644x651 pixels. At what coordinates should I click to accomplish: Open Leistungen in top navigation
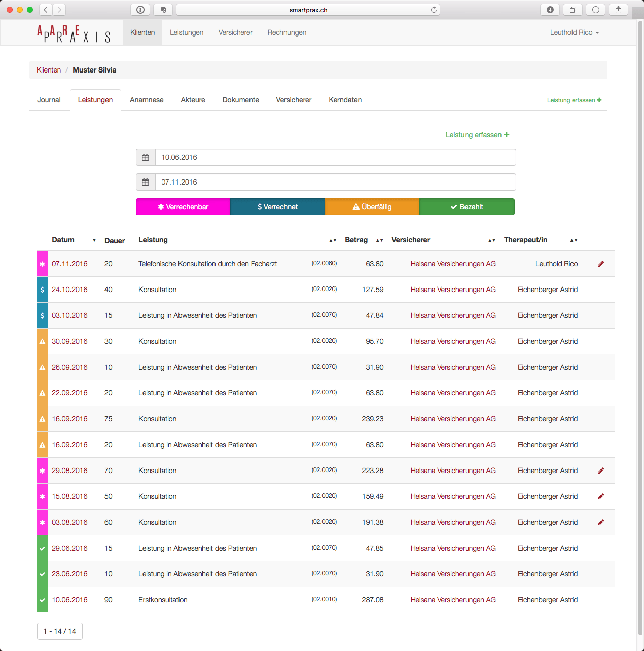[187, 32]
